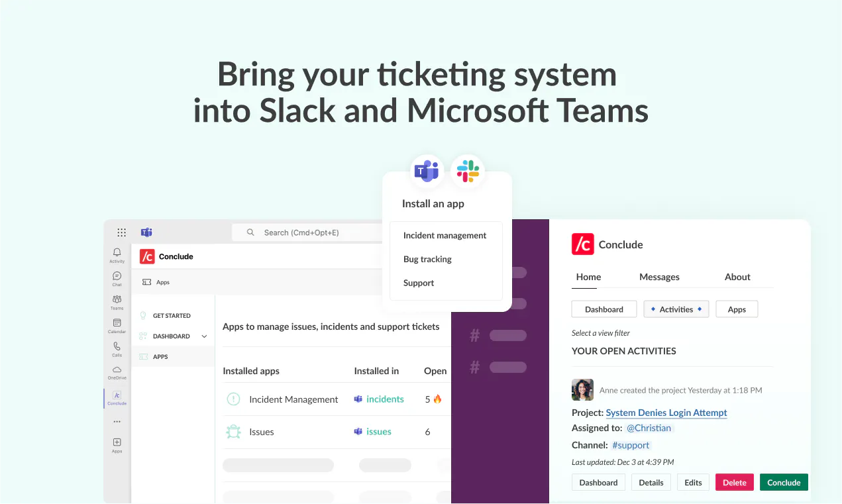Click the search magnifier icon

(x=250, y=232)
